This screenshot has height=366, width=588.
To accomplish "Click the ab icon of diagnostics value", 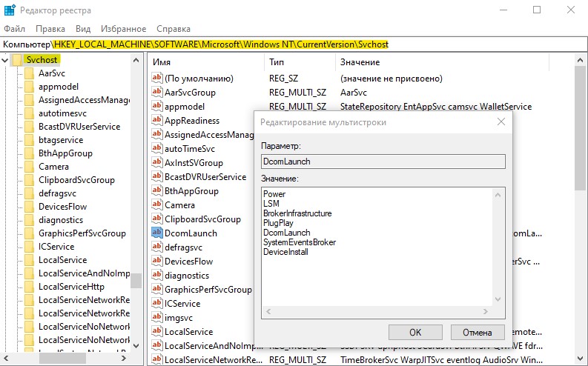I will pyautogui.click(x=156, y=275).
